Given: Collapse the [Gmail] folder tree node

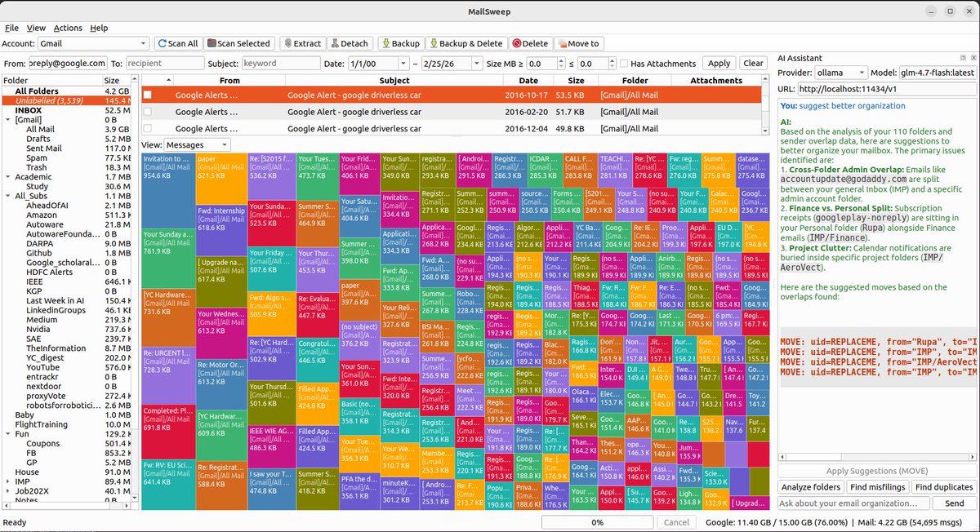Looking at the screenshot, I should 8,119.
